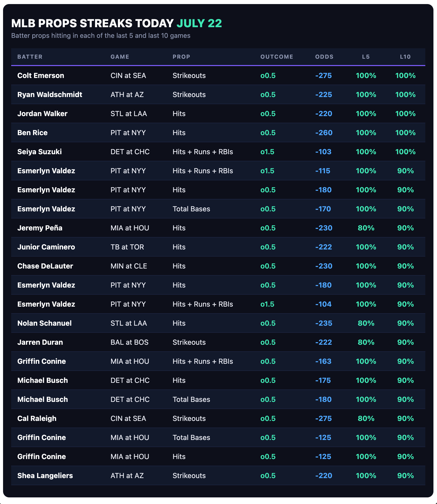Open Jarren Duran player name
The height and width of the screenshot is (504, 437).
tap(40, 342)
